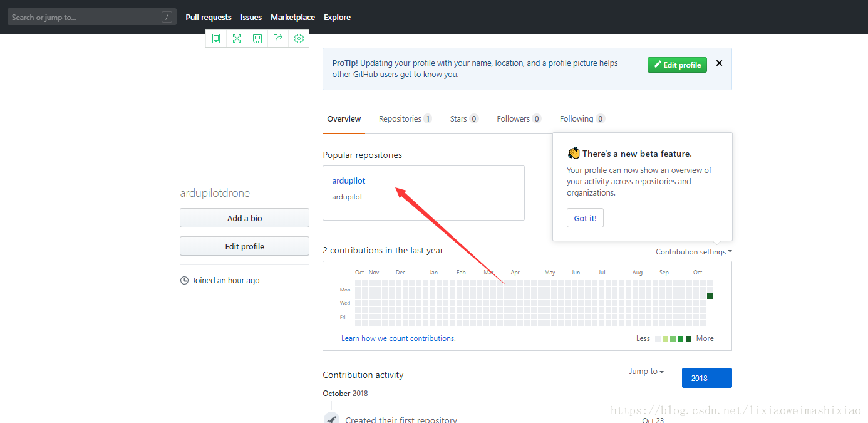
Task: Click the slash shortcut key in search box
Action: pos(167,17)
